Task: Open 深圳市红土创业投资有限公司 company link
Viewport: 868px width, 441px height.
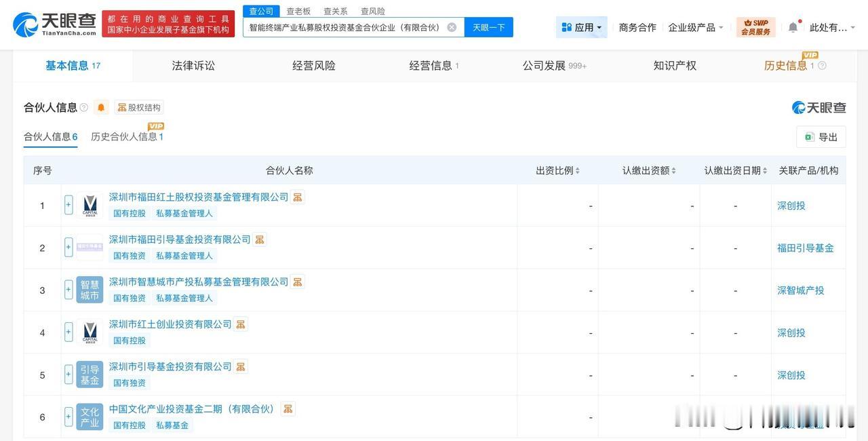Action: [170, 324]
